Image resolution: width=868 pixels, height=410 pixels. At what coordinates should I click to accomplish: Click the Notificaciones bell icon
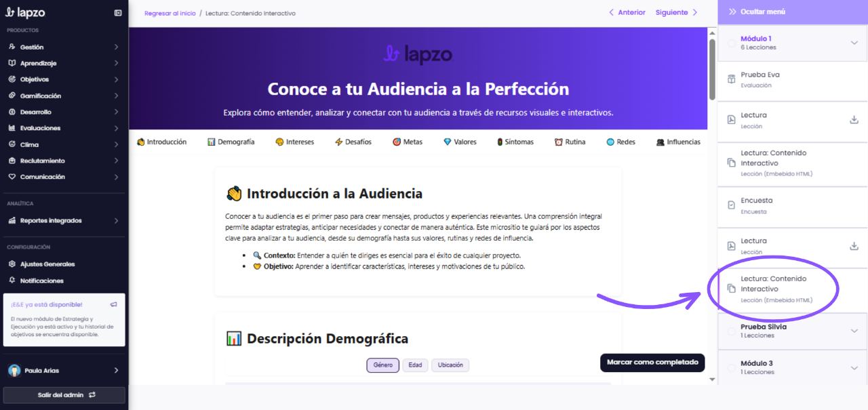point(12,281)
